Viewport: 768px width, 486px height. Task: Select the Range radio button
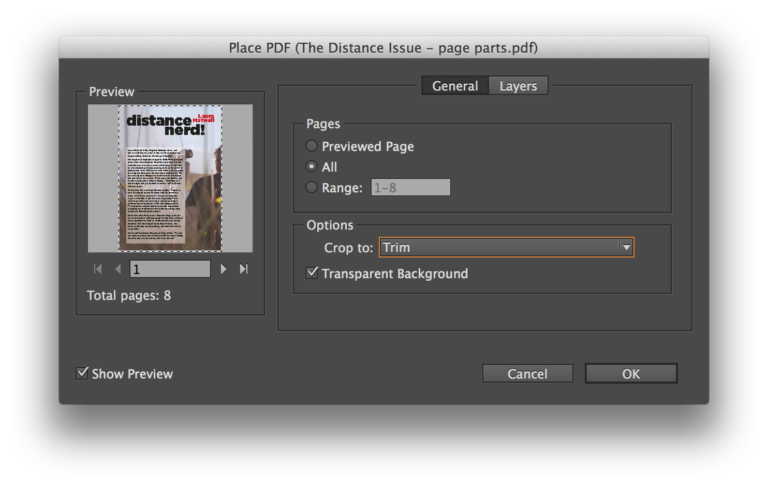click(312, 187)
